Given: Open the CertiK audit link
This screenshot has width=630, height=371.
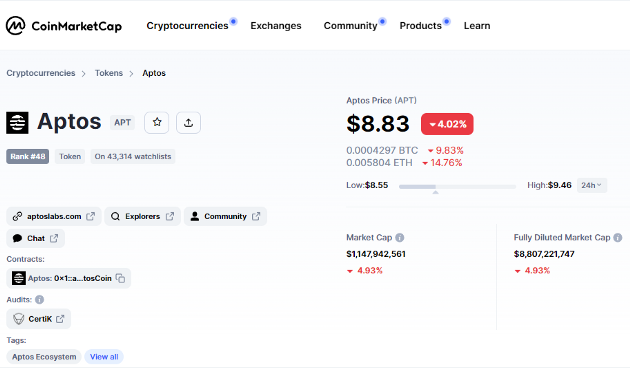Looking at the screenshot, I should (x=39, y=319).
